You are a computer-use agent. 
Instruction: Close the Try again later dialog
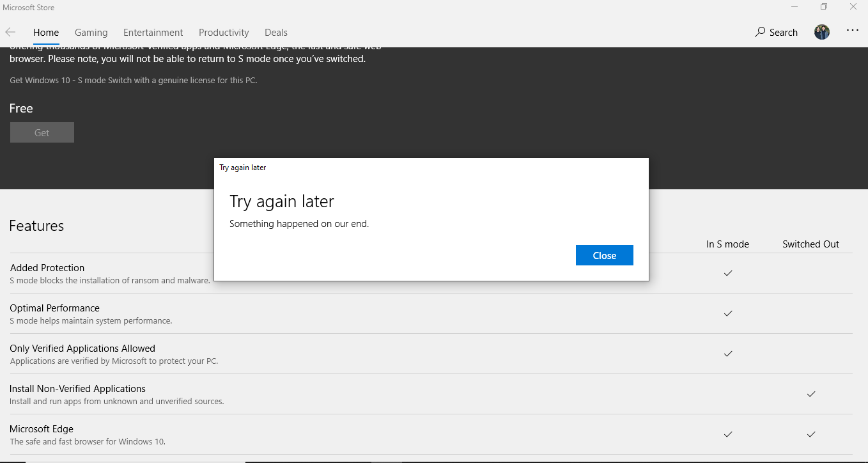[x=604, y=255]
